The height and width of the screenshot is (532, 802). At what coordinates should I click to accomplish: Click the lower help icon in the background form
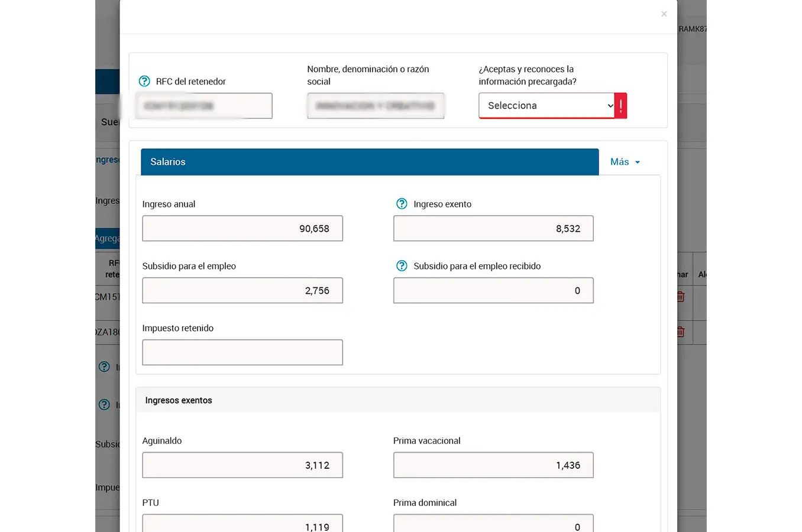point(105,405)
